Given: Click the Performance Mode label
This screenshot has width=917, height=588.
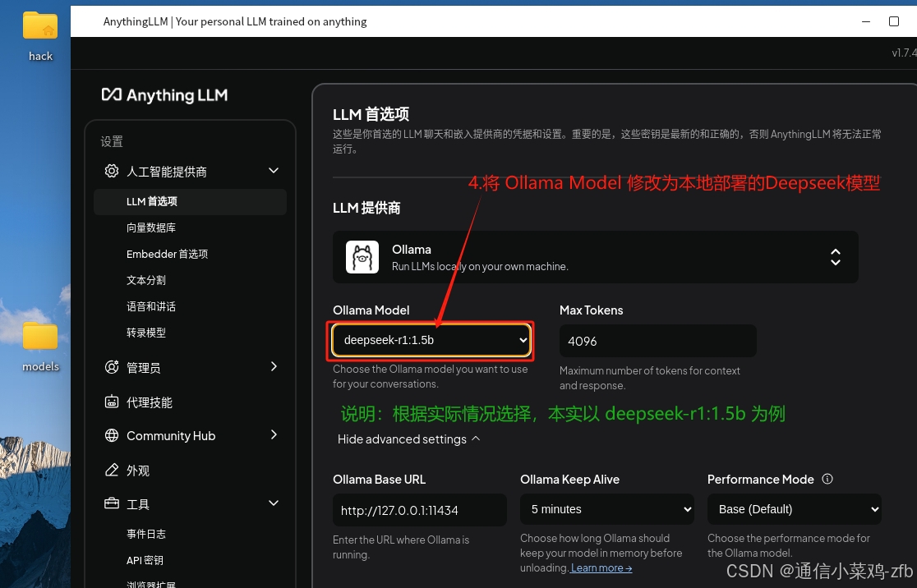Looking at the screenshot, I should [760, 480].
